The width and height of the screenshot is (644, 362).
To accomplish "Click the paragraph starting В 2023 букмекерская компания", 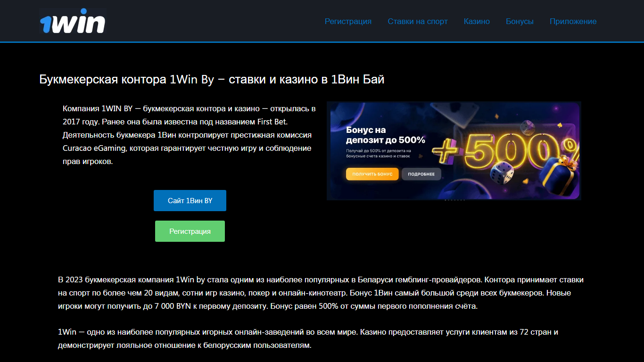I will pyautogui.click(x=321, y=293).
